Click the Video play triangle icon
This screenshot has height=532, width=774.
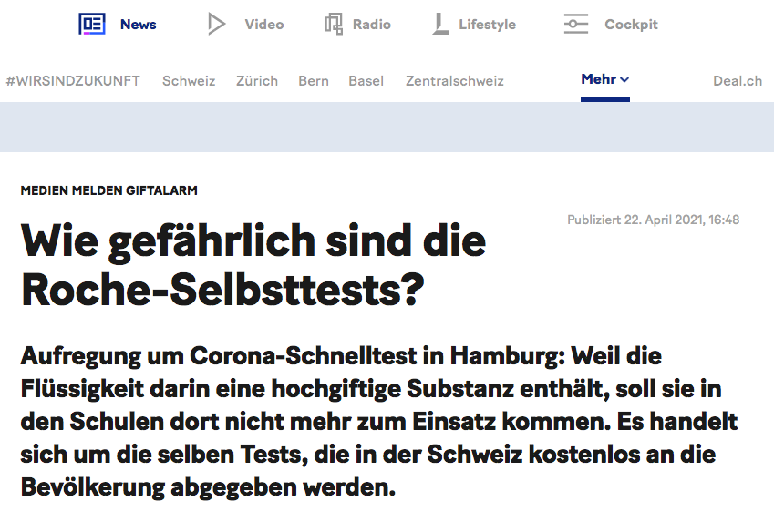[x=216, y=25]
